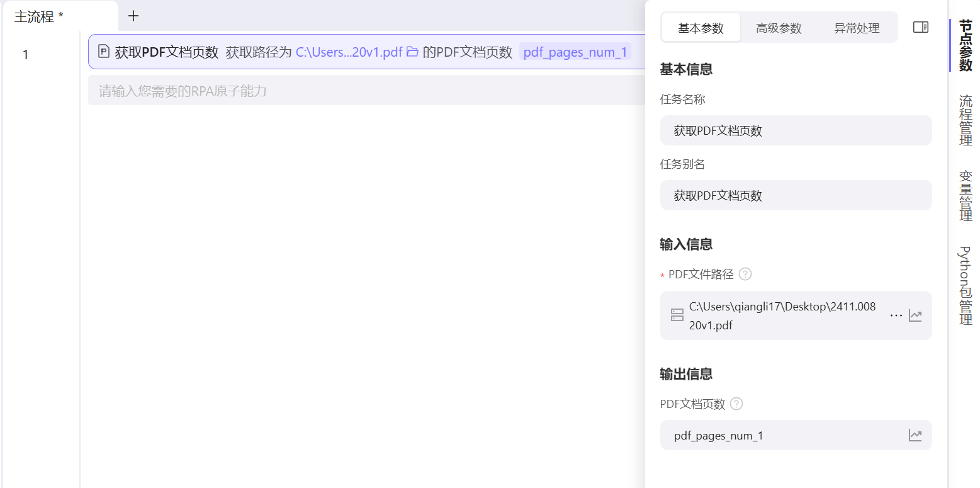The image size is (980, 488).
Task: Collapse the node parameters panel via layout icon
Action: tap(920, 27)
